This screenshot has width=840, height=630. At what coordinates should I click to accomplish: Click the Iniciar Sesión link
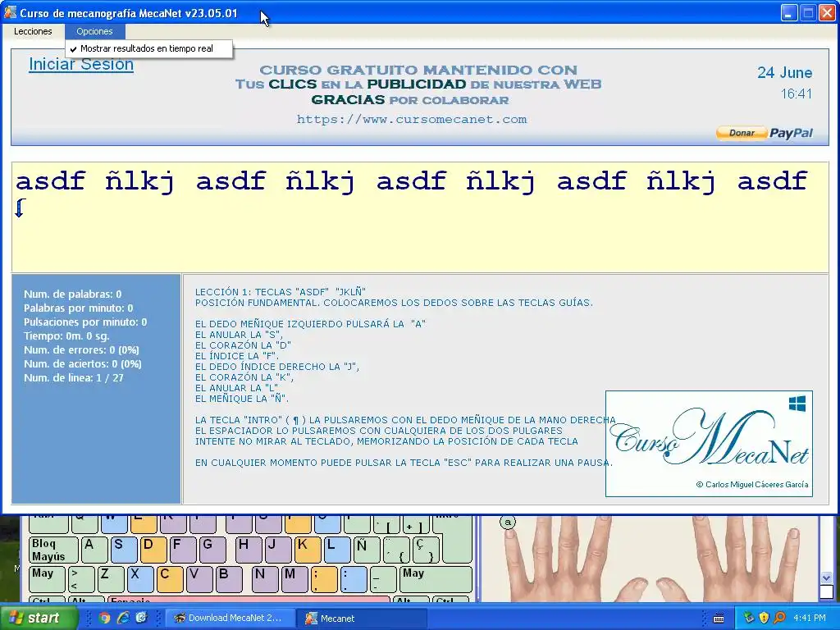click(81, 64)
